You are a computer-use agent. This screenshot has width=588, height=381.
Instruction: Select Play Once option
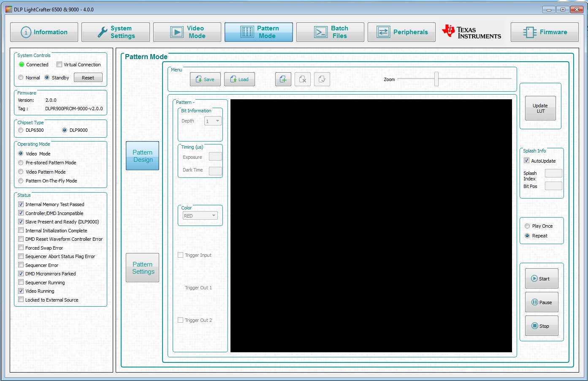click(527, 226)
